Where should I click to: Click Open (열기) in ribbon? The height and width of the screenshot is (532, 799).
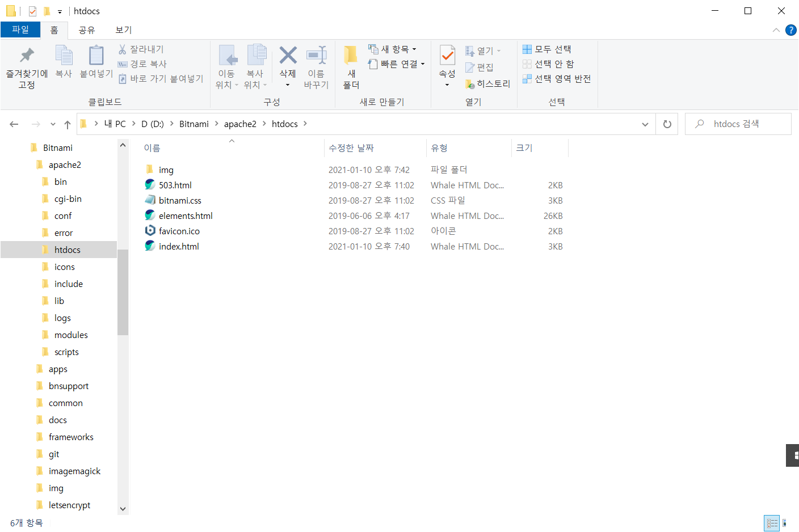coord(483,51)
